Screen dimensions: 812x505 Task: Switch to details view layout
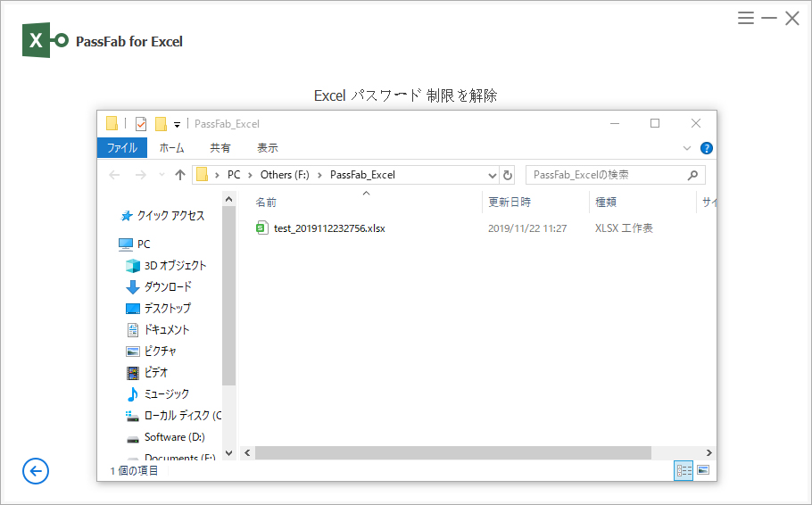pos(684,470)
